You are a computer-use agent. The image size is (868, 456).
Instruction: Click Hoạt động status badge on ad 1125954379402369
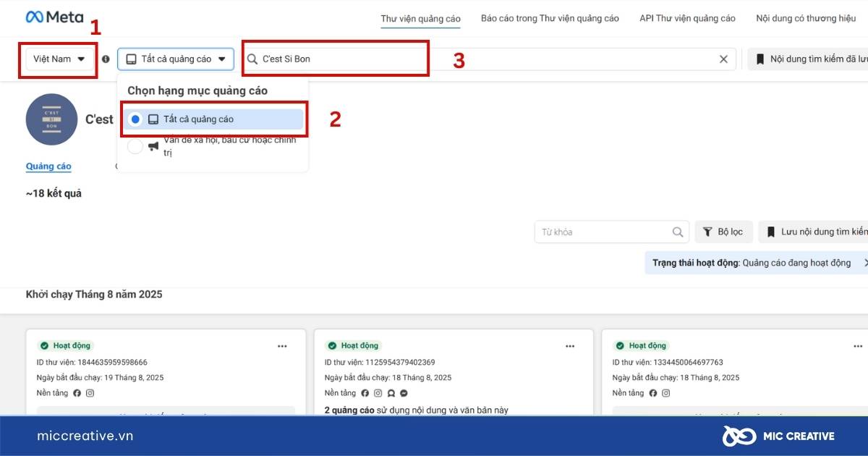click(353, 346)
